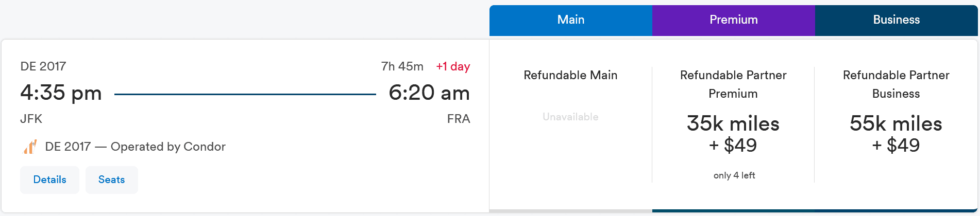Open the Business fare tab
This screenshot has height=216, width=980.
coord(896,20)
